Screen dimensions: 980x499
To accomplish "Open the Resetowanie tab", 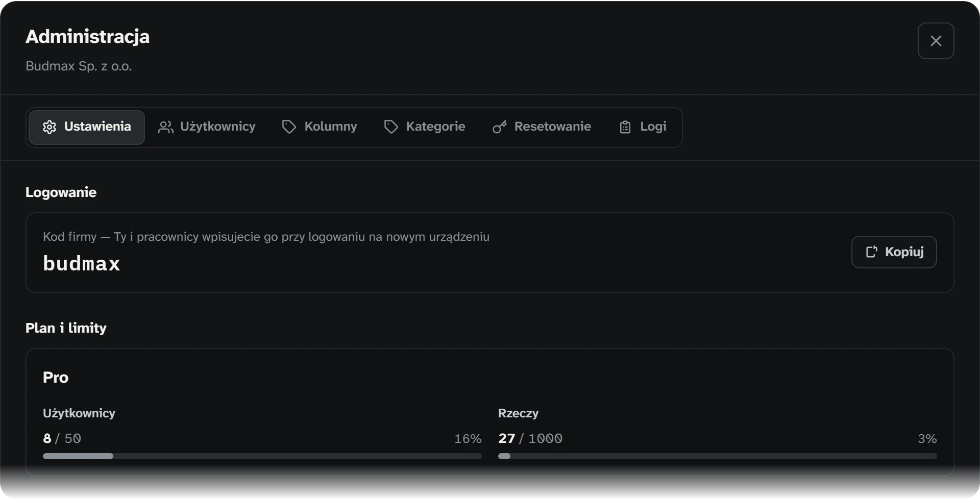I will pos(542,127).
